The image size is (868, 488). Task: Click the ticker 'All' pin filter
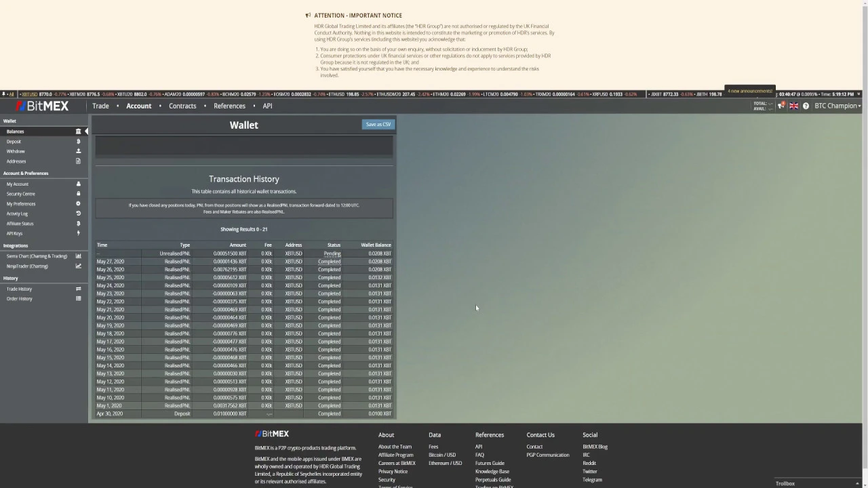8,94
